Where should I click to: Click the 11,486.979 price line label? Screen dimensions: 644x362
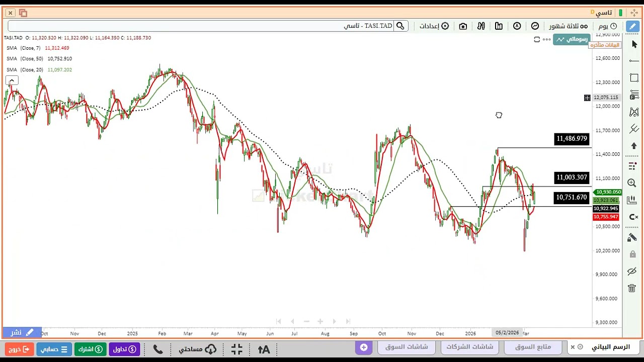[x=572, y=138]
